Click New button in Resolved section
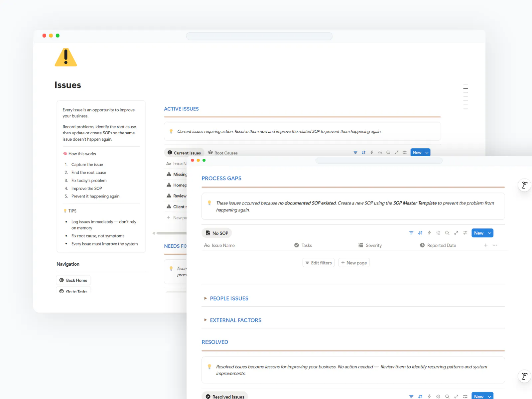Image resolution: width=532 pixels, height=399 pixels. 479,396
